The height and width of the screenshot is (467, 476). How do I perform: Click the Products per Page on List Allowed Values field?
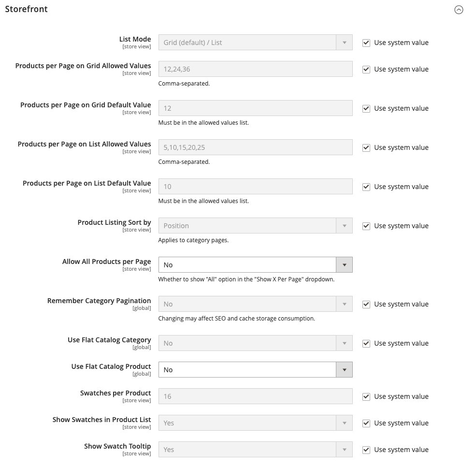pos(255,147)
